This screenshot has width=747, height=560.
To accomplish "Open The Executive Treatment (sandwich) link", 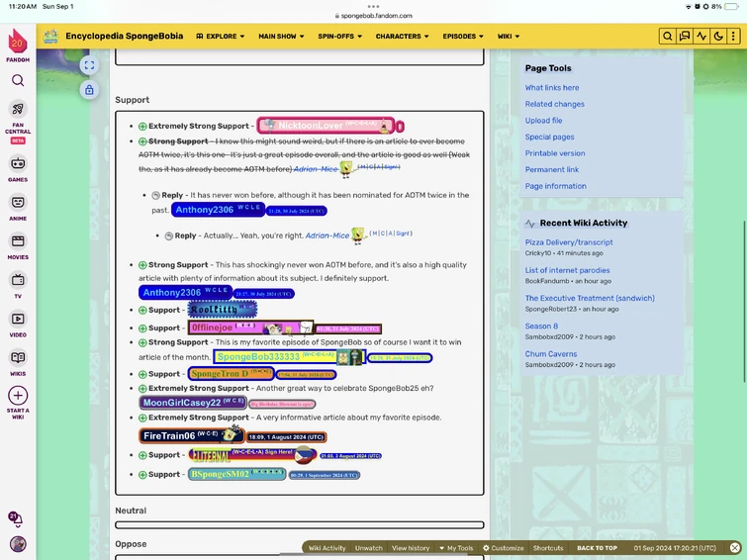I will coord(590,298).
